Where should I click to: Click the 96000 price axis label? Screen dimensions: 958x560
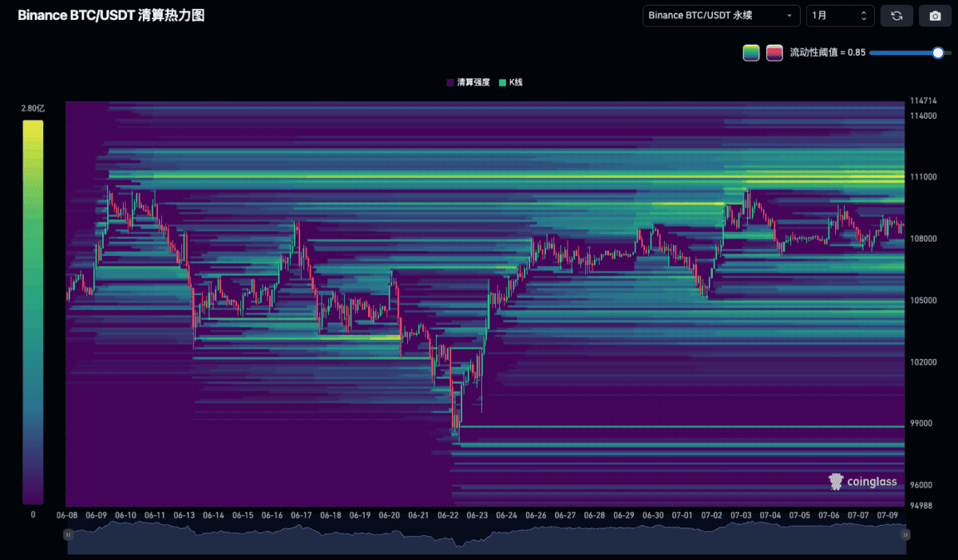click(x=920, y=485)
